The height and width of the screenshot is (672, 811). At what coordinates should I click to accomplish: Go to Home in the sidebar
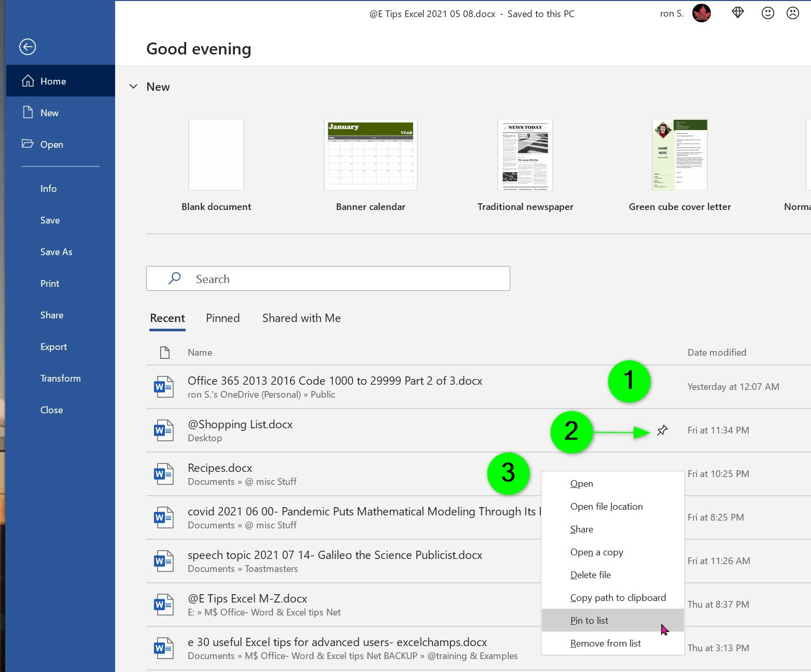[x=61, y=81]
